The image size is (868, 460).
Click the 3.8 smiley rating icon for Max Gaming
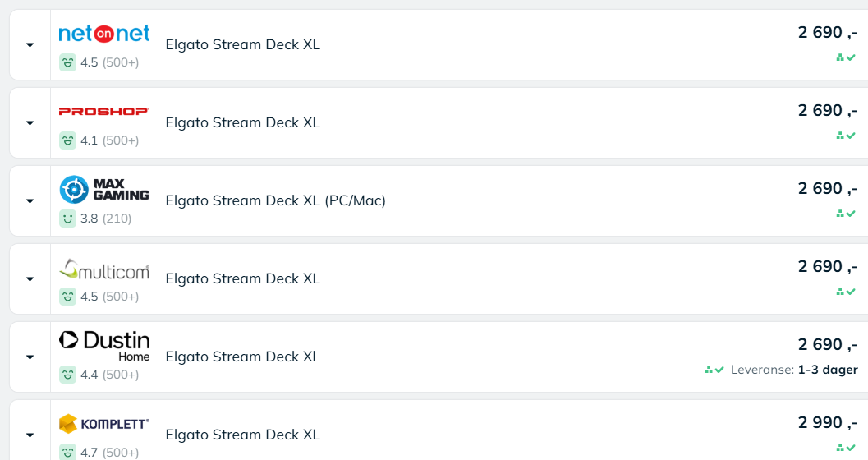click(67, 218)
